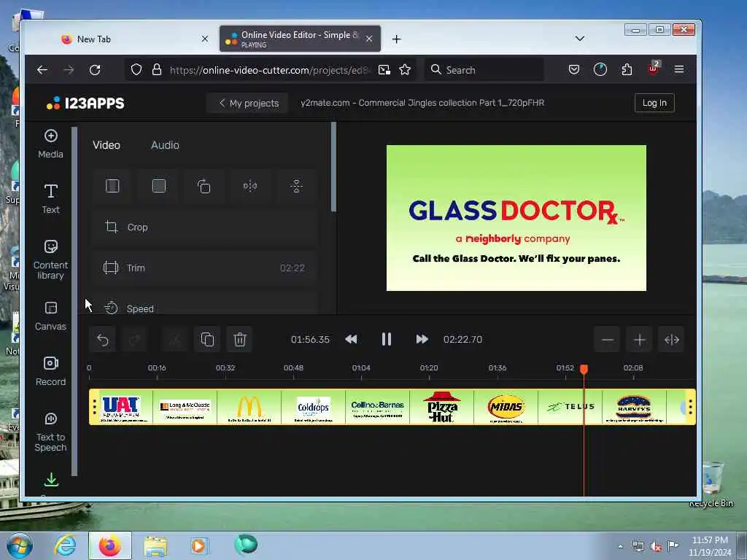
Task: Launch Internet Explorer from taskbar
Action: tap(65, 545)
